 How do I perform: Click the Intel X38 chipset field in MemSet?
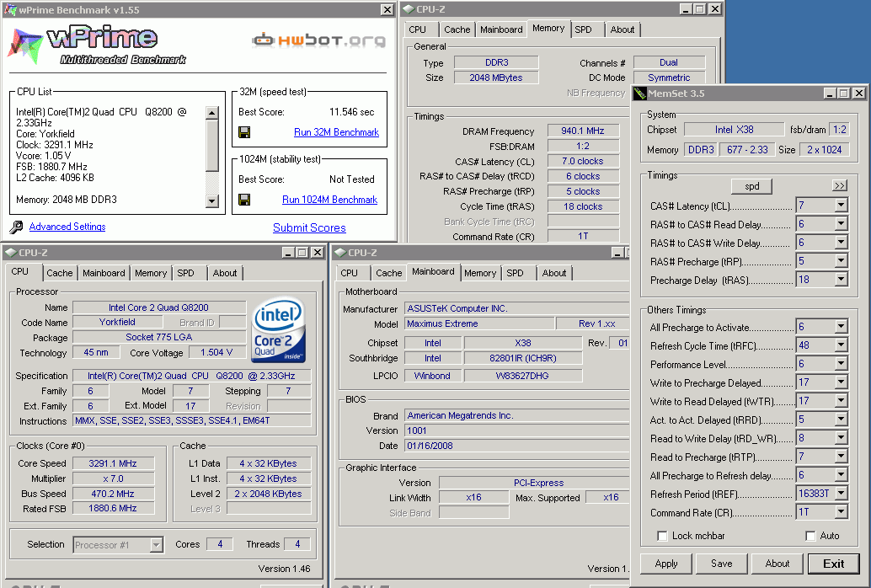coord(734,130)
